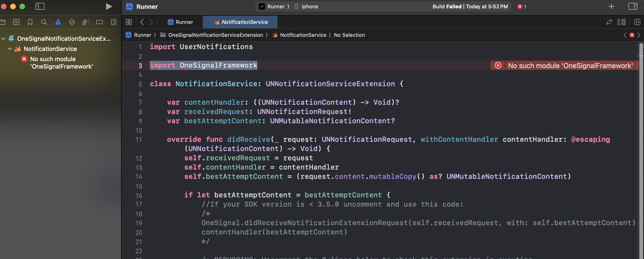
Task: Choose the iphone run destination
Action: (306, 6)
